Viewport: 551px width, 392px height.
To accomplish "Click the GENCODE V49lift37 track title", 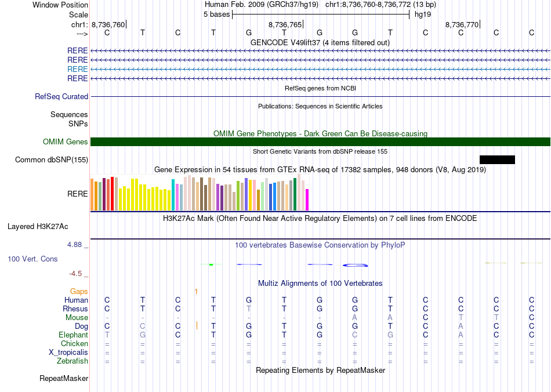I will coord(320,42).
